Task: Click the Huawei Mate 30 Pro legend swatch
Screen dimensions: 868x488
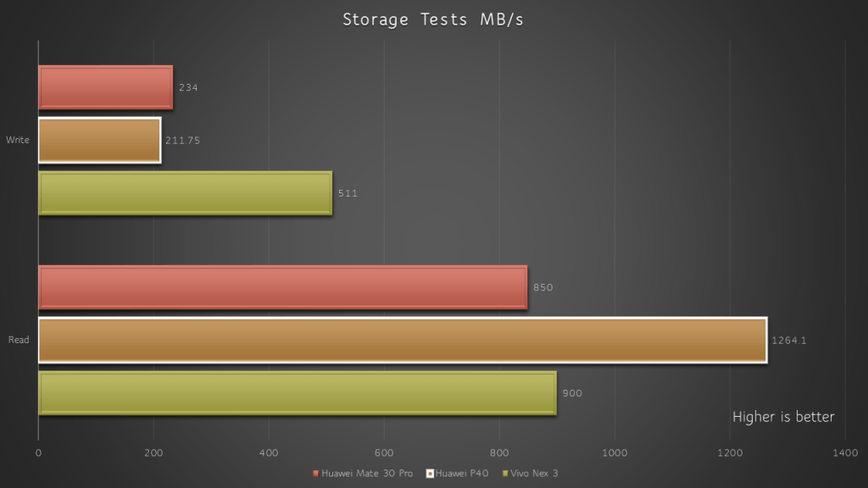Action: (x=315, y=474)
